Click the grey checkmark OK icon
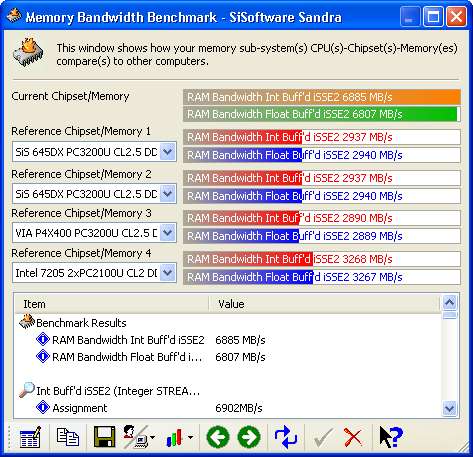 [x=323, y=437]
